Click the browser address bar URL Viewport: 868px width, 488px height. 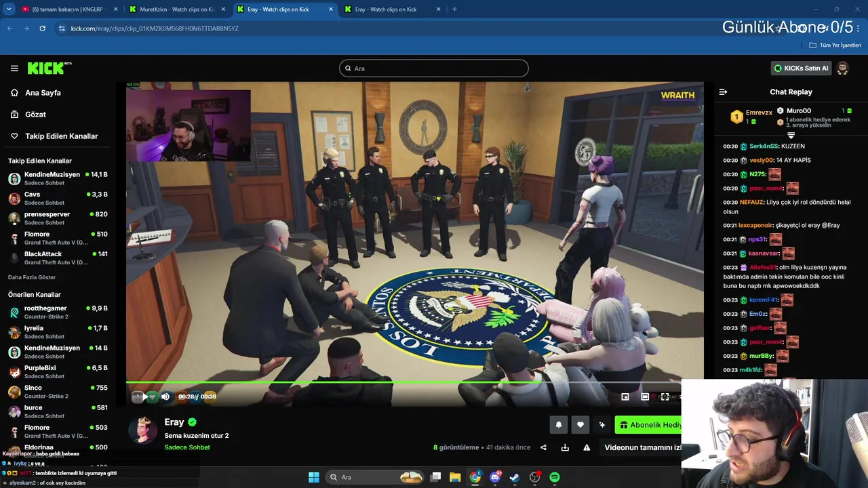(155, 28)
